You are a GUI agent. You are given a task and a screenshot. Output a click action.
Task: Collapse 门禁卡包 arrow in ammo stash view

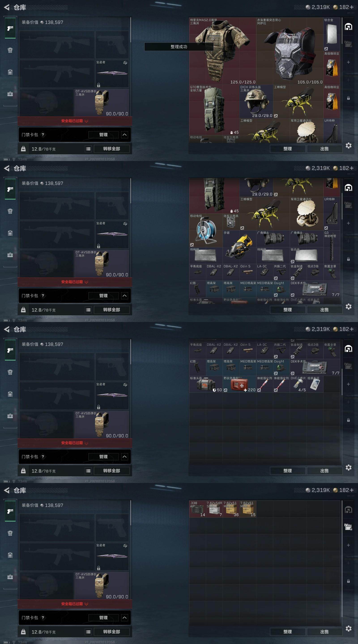125,618
